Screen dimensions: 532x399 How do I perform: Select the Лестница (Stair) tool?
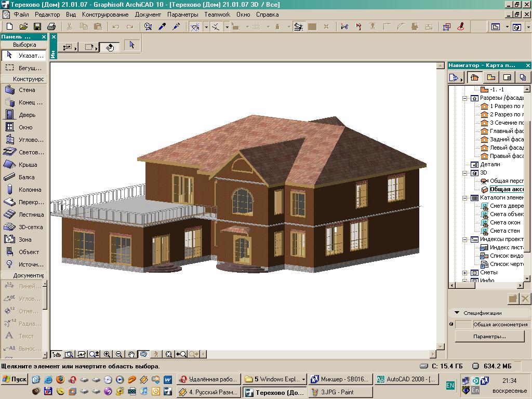point(23,215)
